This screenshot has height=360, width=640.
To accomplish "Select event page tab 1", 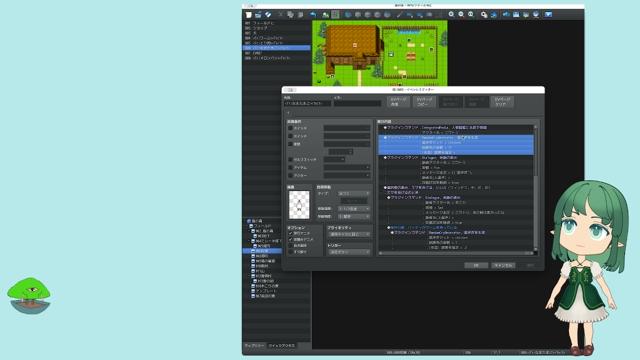I will (288, 113).
